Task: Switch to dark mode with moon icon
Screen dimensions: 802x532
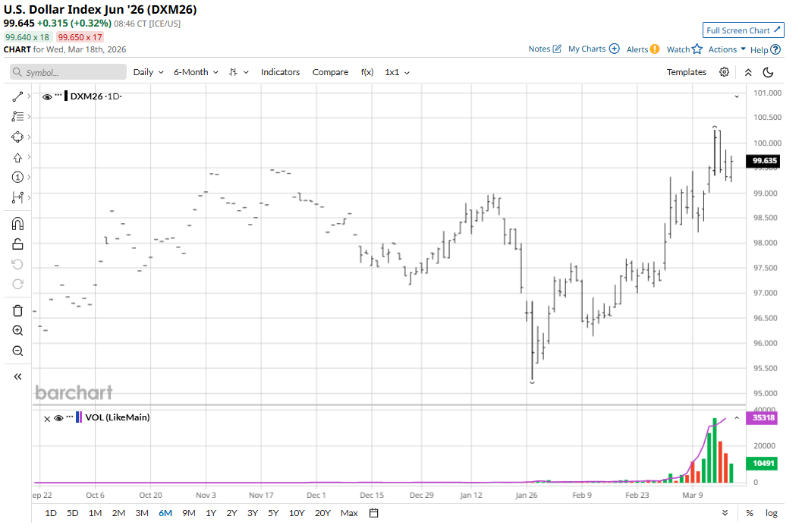Action: click(768, 72)
